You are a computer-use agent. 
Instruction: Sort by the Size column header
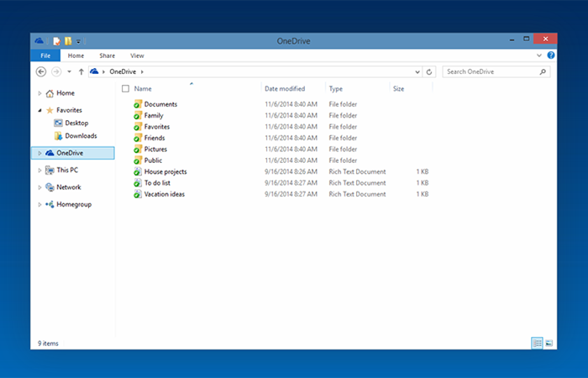point(398,88)
